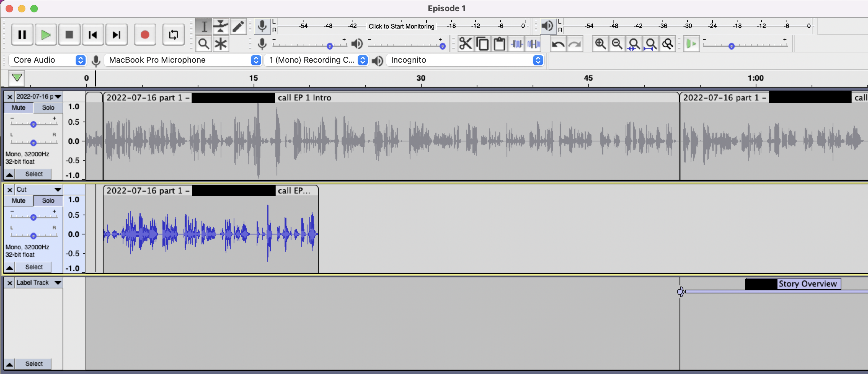This screenshot has height=374, width=868.
Task: Mute the 2022-07-16 track
Action: [19, 108]
